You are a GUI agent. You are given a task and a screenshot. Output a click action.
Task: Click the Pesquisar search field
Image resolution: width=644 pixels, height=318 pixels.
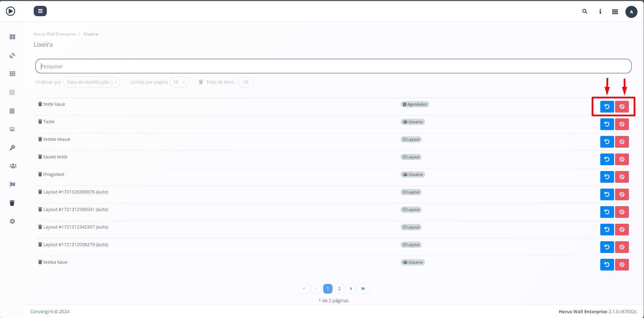tap(333, 66)
